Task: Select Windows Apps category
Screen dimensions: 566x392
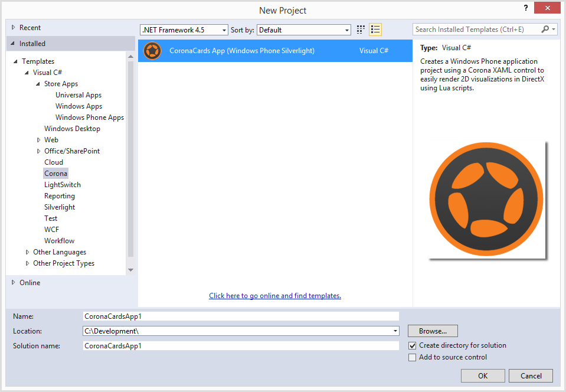Action: tap(78, 106)
